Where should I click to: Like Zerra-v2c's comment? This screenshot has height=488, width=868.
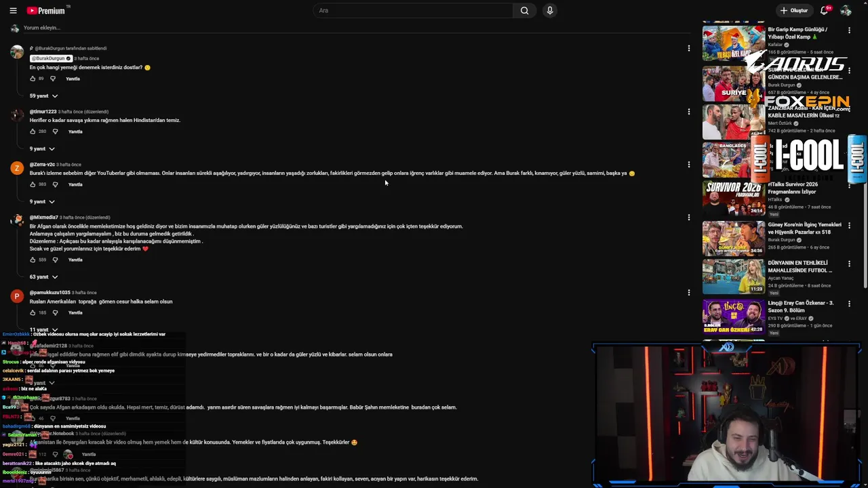pyautogui.click(x=33, y=184)
